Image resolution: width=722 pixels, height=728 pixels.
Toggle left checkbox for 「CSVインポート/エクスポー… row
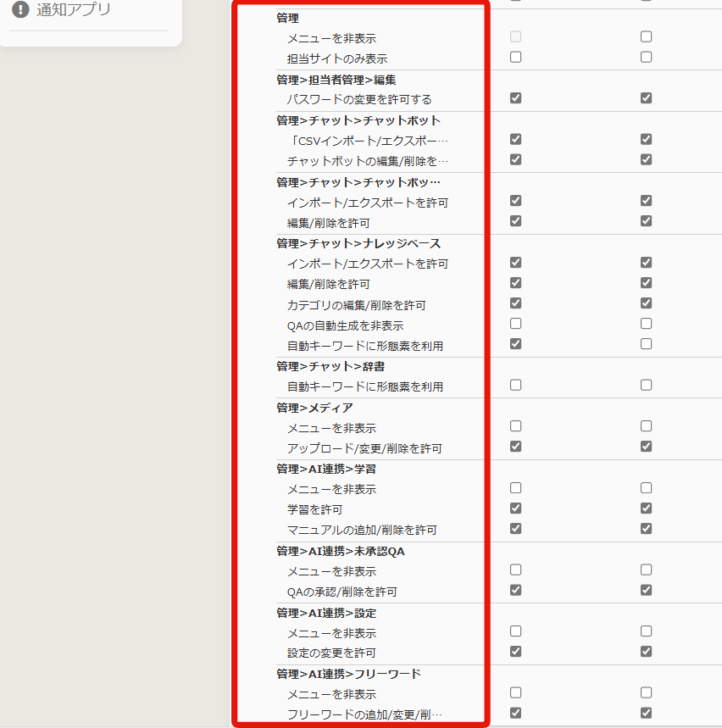click(x=515, y=139)
